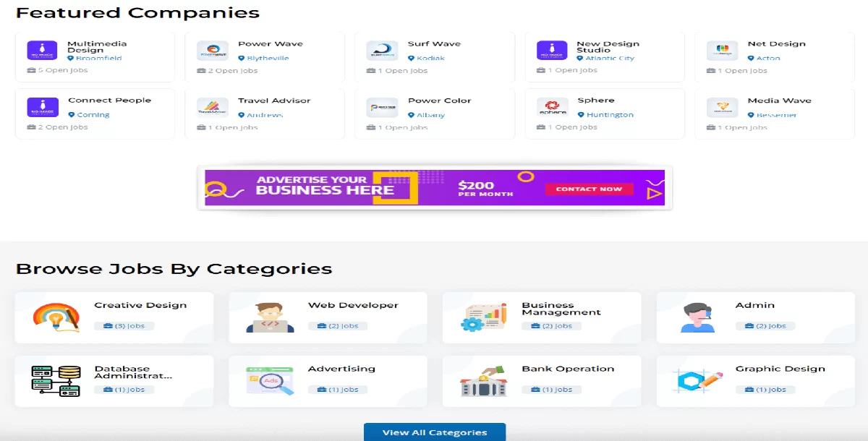Click the (1) Jobs badge under Bank Operation

pos(551,390)
